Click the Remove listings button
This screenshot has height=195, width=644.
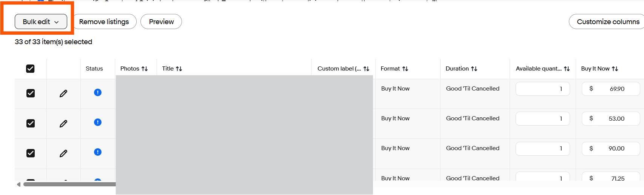point(104,21)
